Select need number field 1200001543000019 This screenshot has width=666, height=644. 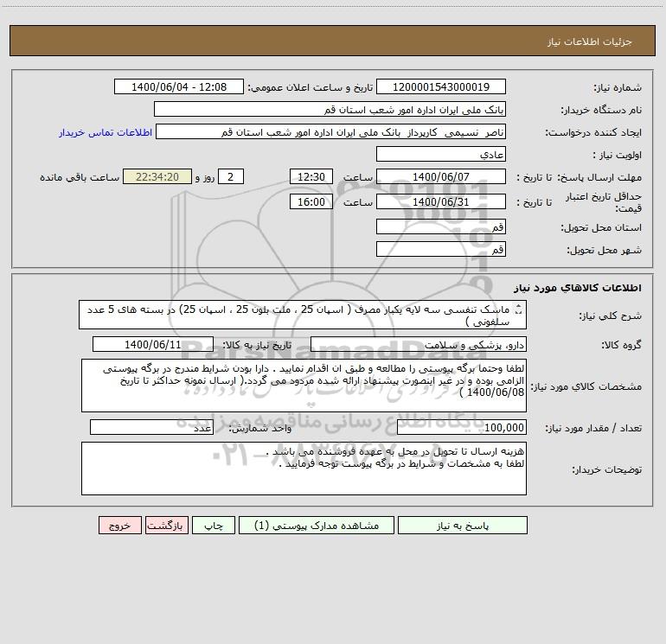pyautogui.click(x=441, y=86)
